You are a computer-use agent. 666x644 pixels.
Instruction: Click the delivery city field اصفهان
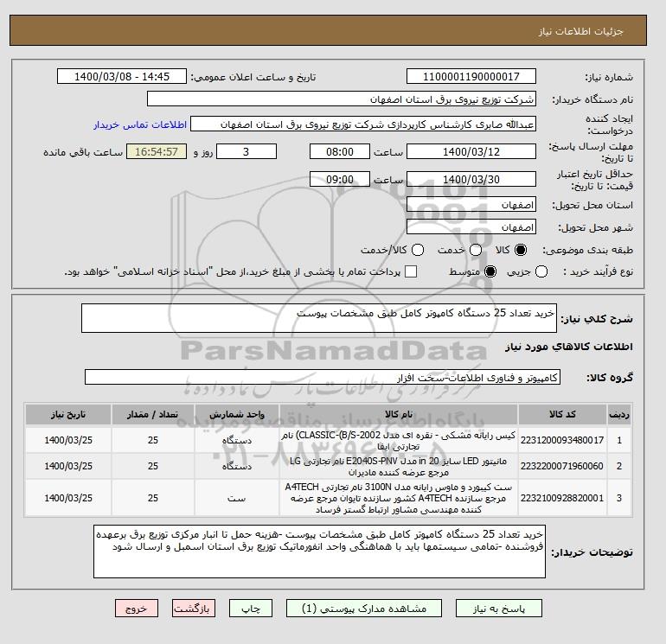(x=471, y=226)
